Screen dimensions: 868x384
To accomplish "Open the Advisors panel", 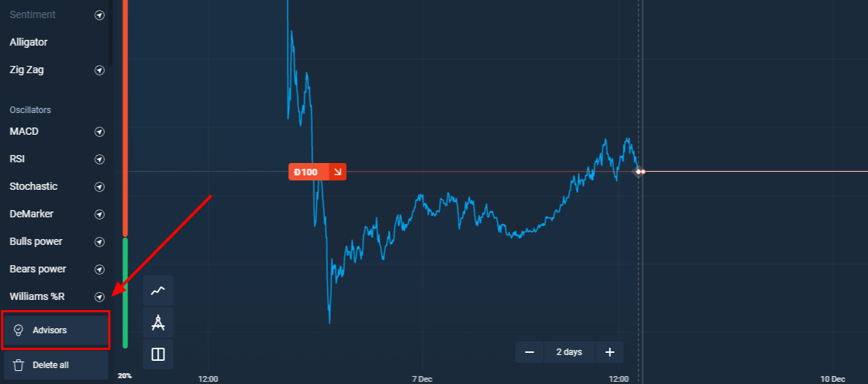I will coord(56,330).
